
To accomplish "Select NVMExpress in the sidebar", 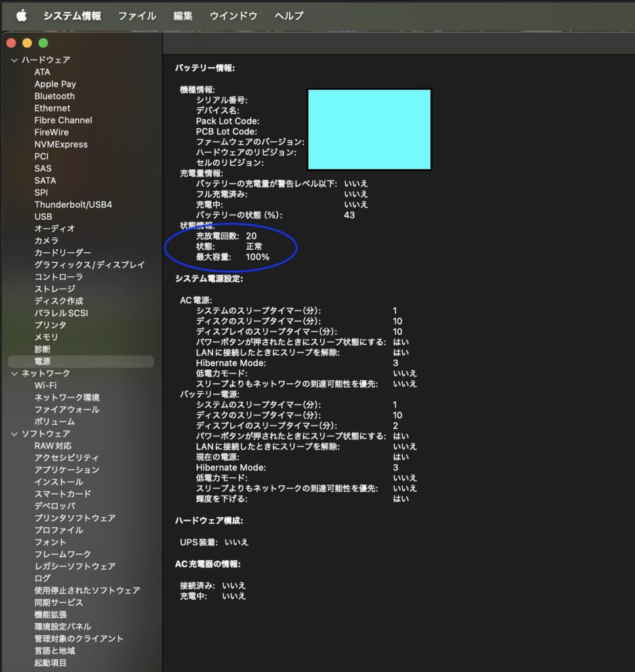I will click(61, 144).
